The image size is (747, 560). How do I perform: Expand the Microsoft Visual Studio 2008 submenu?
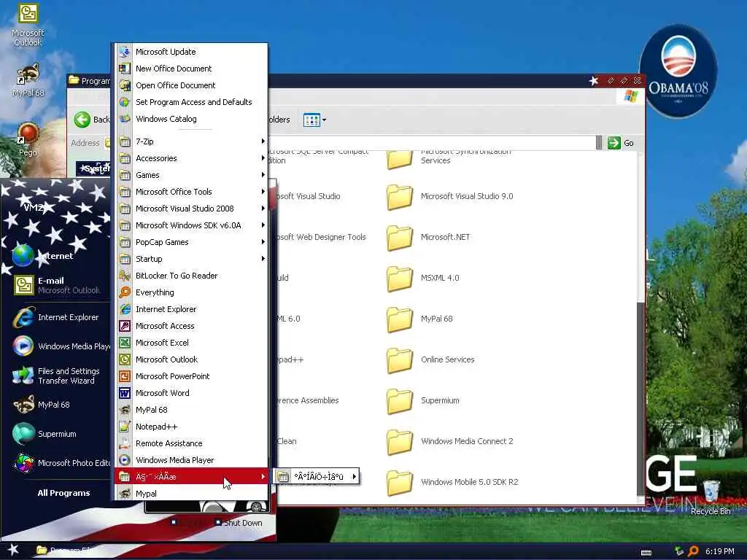190,209
